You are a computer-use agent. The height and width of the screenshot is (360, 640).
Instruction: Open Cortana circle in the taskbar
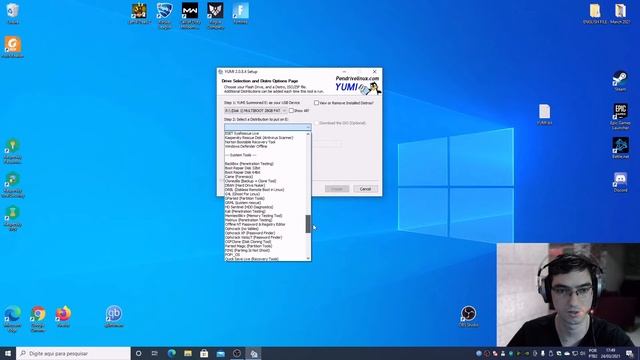coord(138,353)
